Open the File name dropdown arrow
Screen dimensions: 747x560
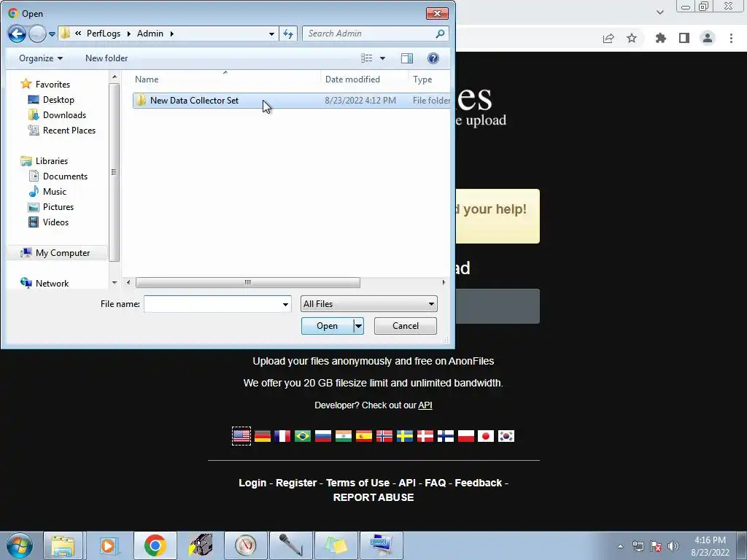(285, 304)
